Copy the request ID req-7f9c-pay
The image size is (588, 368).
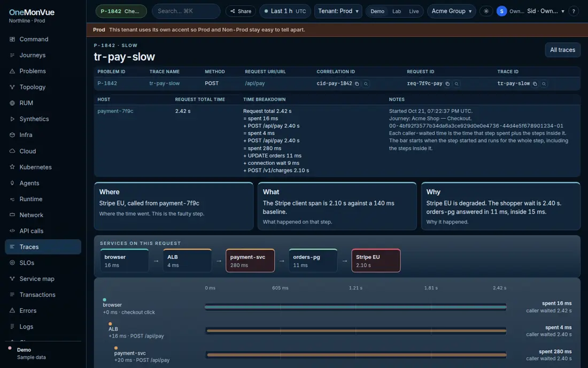447,83
